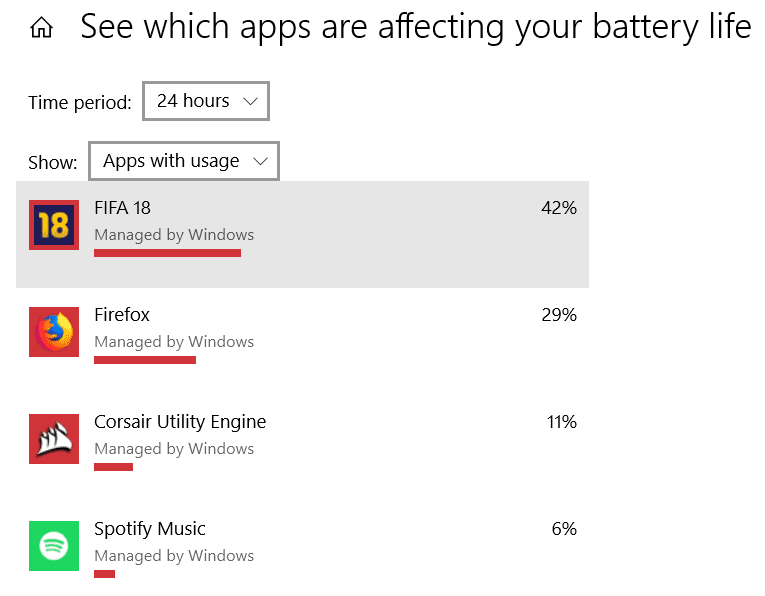Viewport: 765px width, 596px height.
Task: Select the Firefox app name
Action: (122, 315)
